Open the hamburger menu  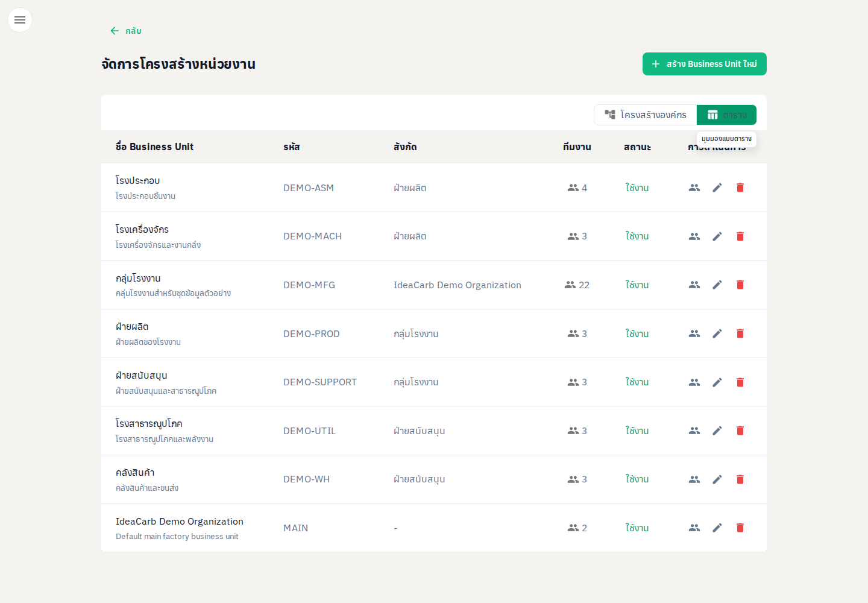[20, 20]
